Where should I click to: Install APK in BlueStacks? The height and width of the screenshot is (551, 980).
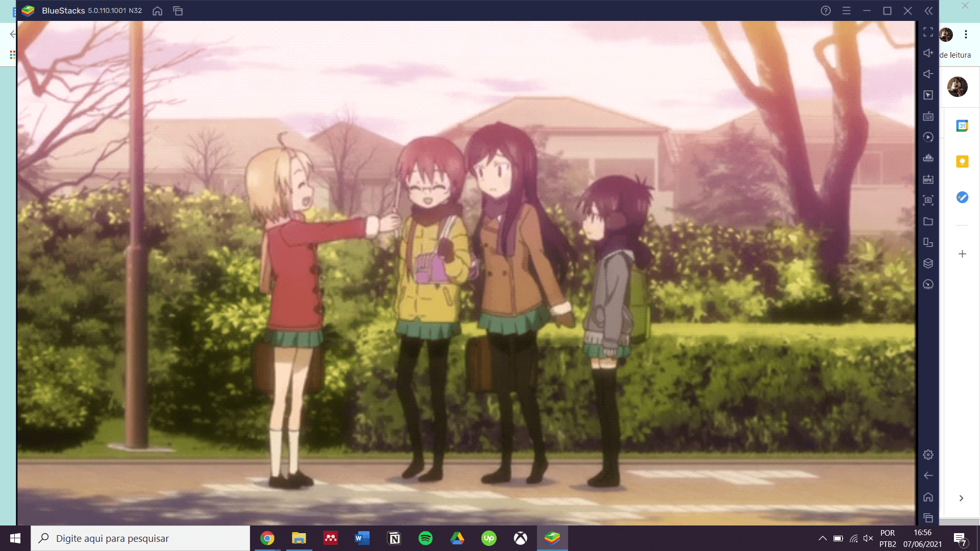[928, 179]
